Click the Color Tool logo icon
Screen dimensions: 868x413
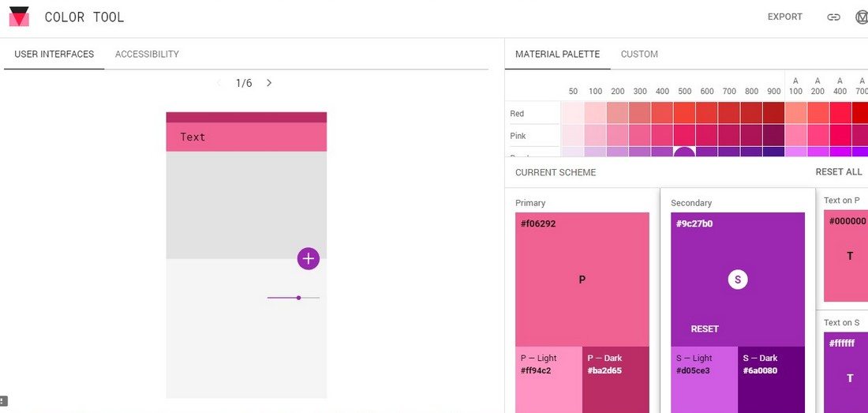point(19,17)
